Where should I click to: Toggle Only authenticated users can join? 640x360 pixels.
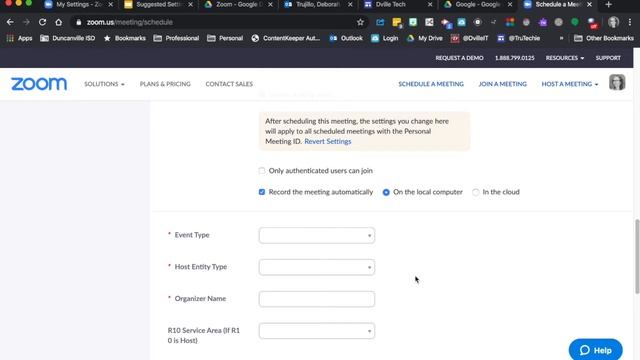coord(262,171)
